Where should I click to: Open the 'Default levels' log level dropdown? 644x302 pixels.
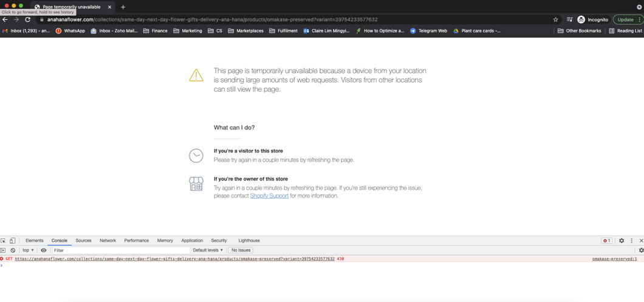[208, 250]
